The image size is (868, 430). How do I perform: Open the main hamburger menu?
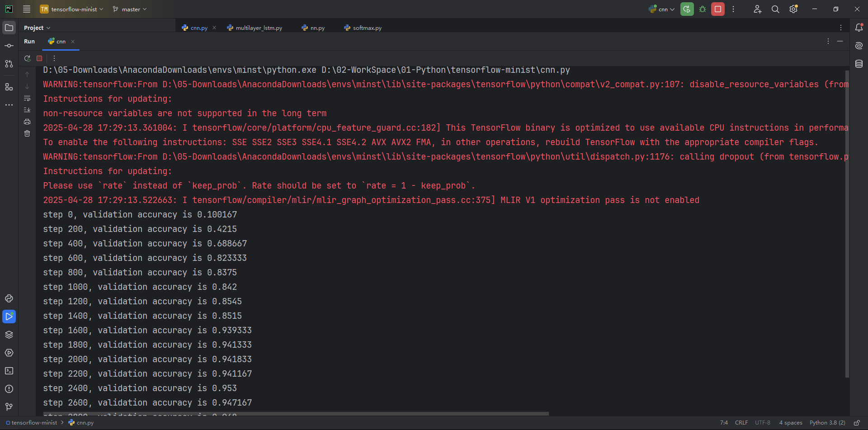pos(27,9)
